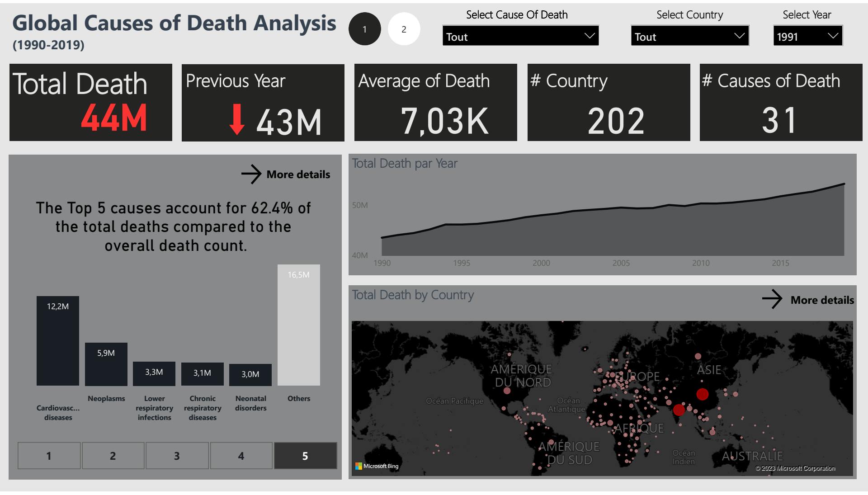Click the bubble over Russia on map
This screenshot has width=868, height=495.
[x=698, y=356]
